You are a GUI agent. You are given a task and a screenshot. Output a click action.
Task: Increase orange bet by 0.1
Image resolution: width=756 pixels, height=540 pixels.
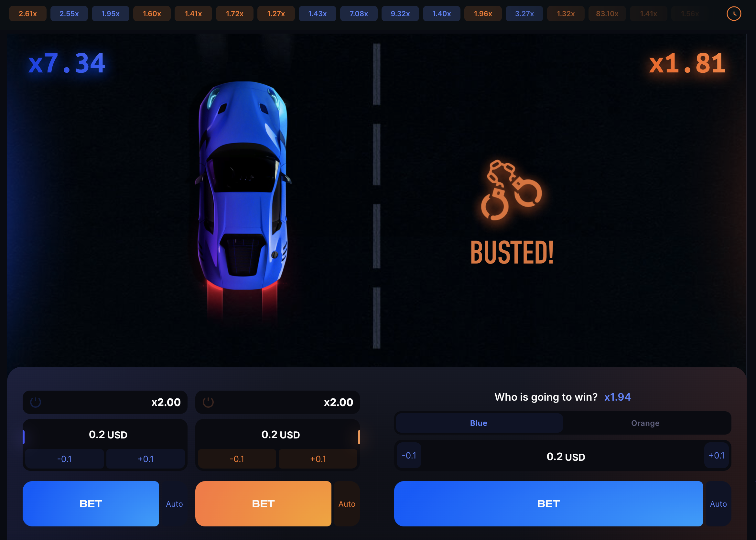(318, 459)
